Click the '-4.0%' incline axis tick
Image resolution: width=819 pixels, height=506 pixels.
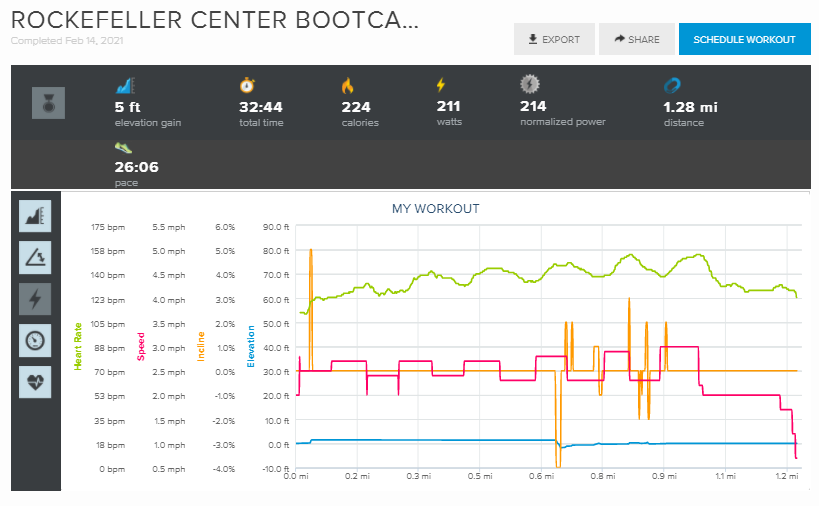pyautogui.click(x=224, y=469)
